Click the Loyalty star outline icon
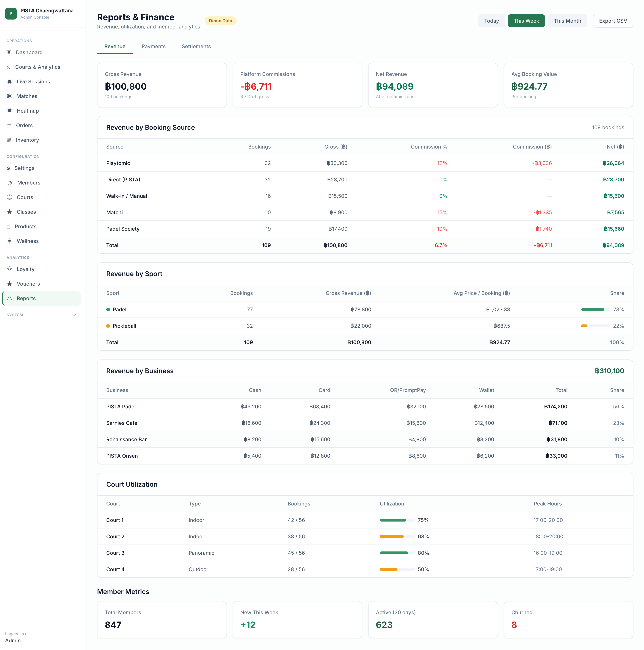The image size is (644, 650). [9, 269]
